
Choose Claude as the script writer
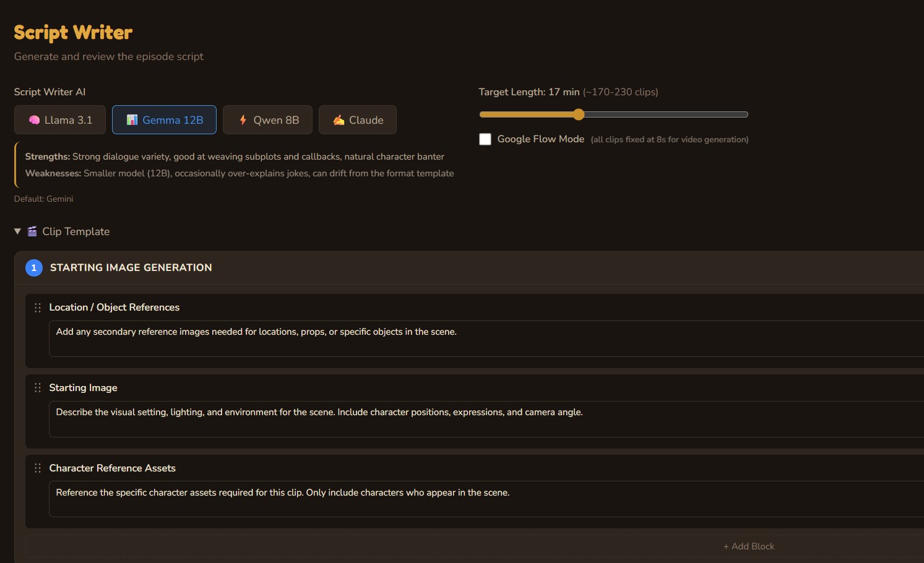[358, 120]
